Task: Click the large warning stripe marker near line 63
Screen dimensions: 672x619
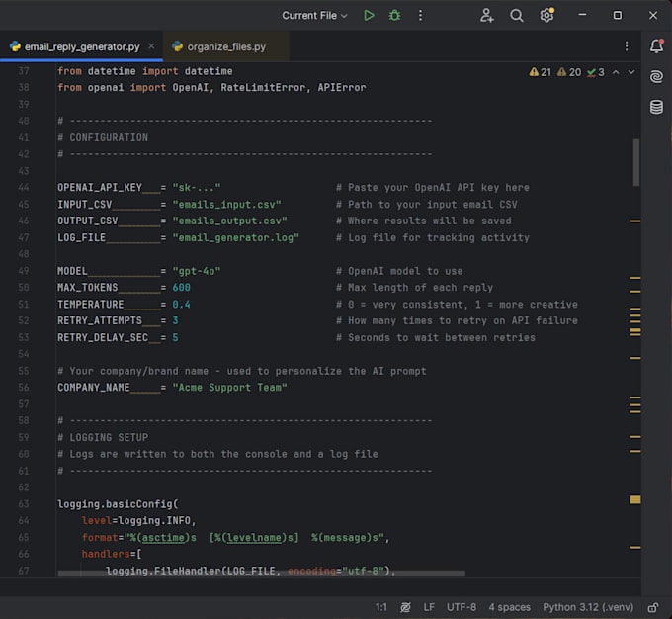Action: pyautogui.click(x=635, y=499)
